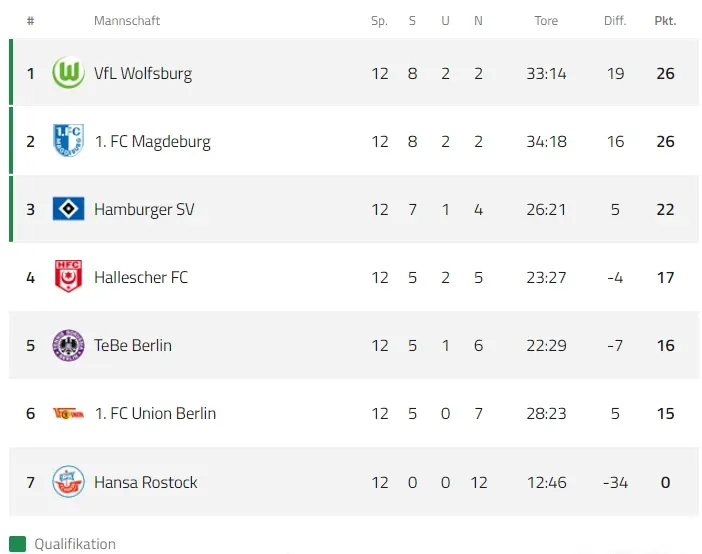
Task: Click the Hamburger SV diamond logo
Action: coord(68,209)
